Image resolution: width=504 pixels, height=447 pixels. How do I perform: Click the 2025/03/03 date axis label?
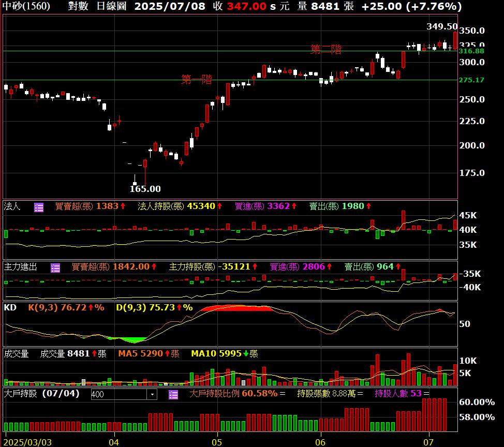click(x=27, y=442)
